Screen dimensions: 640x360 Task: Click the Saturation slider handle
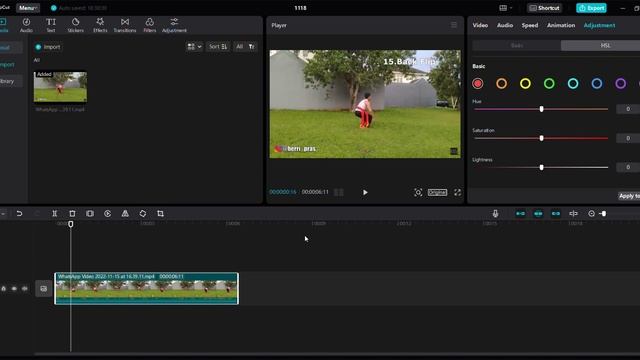point(542,138)
